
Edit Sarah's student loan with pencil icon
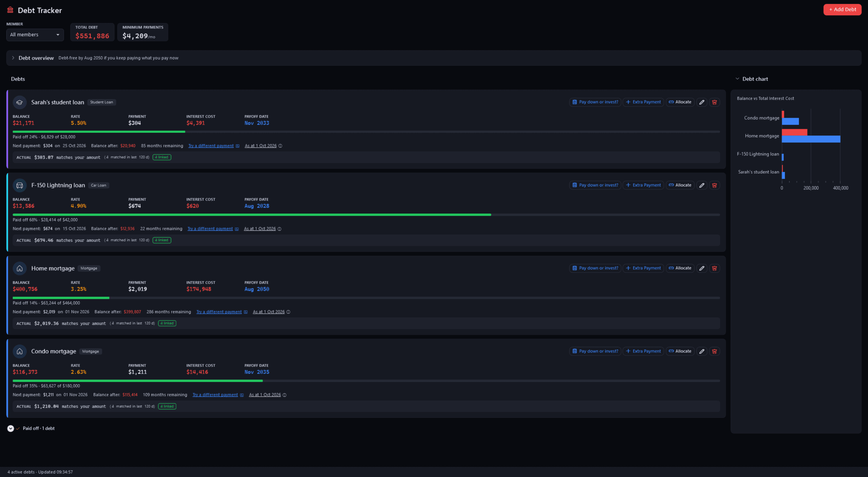[x=702, y=102]
